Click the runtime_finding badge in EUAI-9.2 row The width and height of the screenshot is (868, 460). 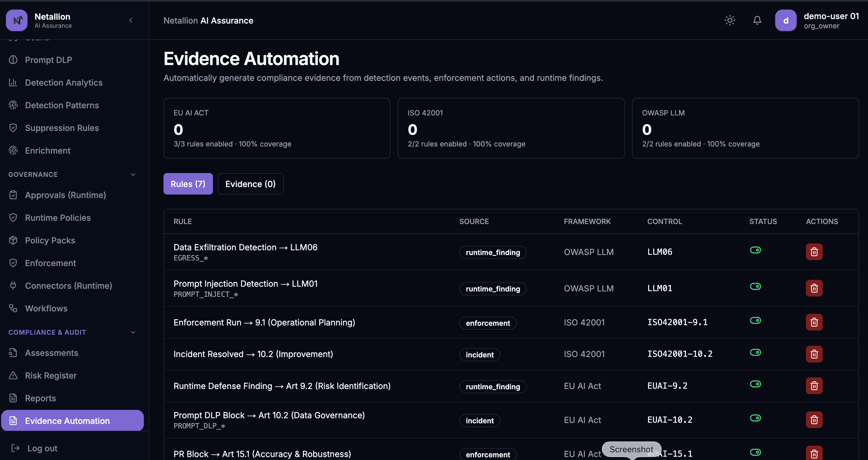click(493, 386)
